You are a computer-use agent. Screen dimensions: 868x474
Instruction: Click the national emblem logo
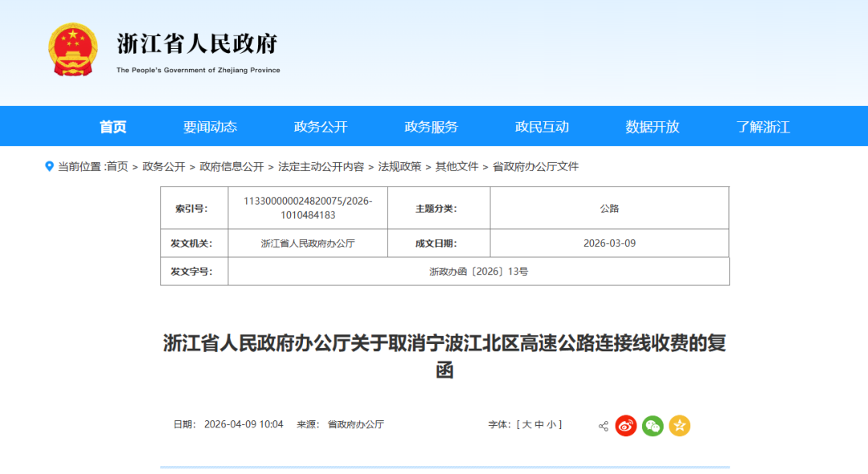tap(73, 50)
